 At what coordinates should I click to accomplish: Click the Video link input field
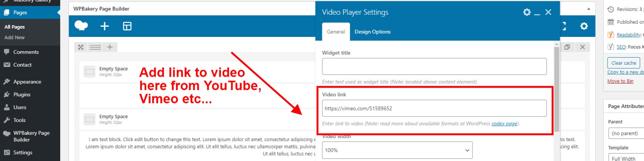click(x=434, y=108)
